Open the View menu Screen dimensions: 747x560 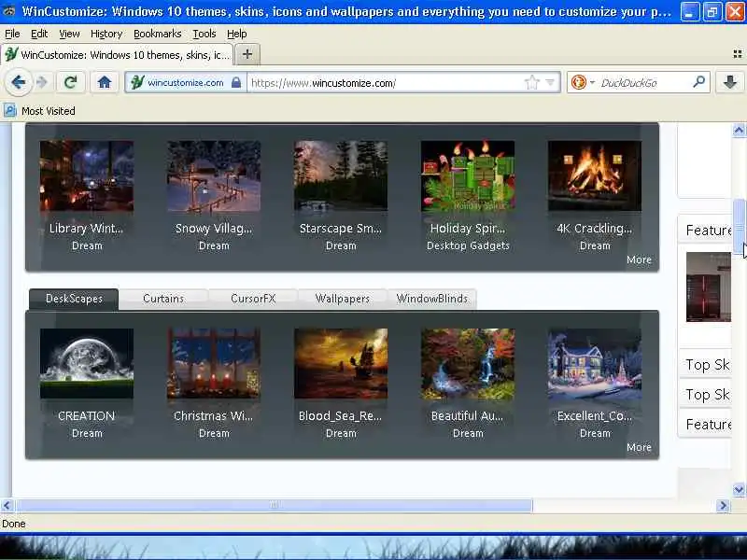(x=69, y=34)
